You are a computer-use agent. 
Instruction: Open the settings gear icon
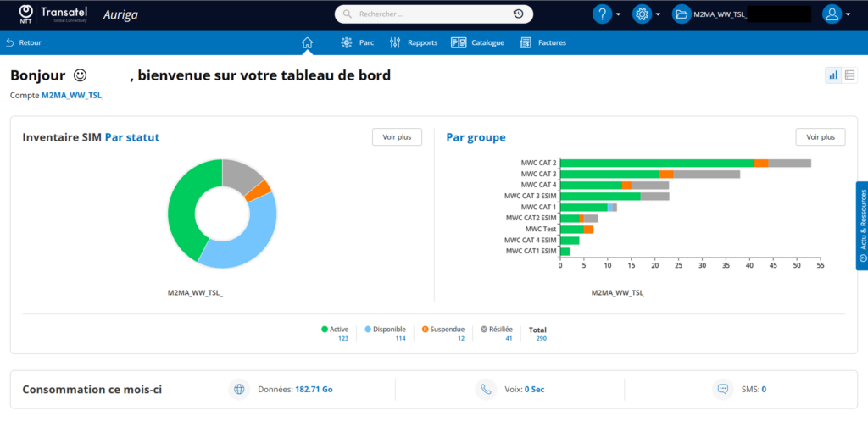point(643,14)
